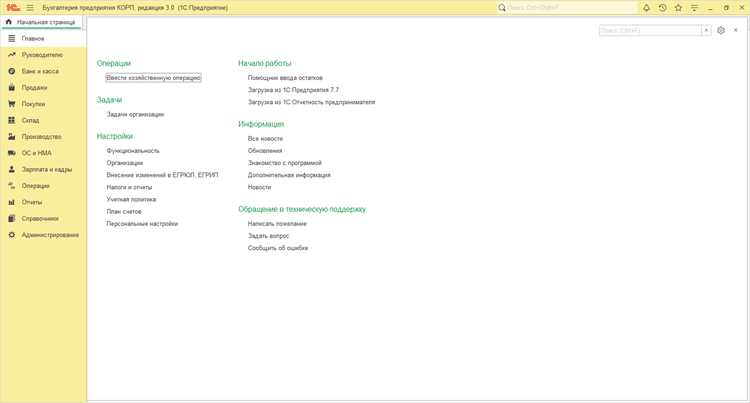750x403 pixels.
Task: Open Склад section in sidebar
Action: pos(30,120)
